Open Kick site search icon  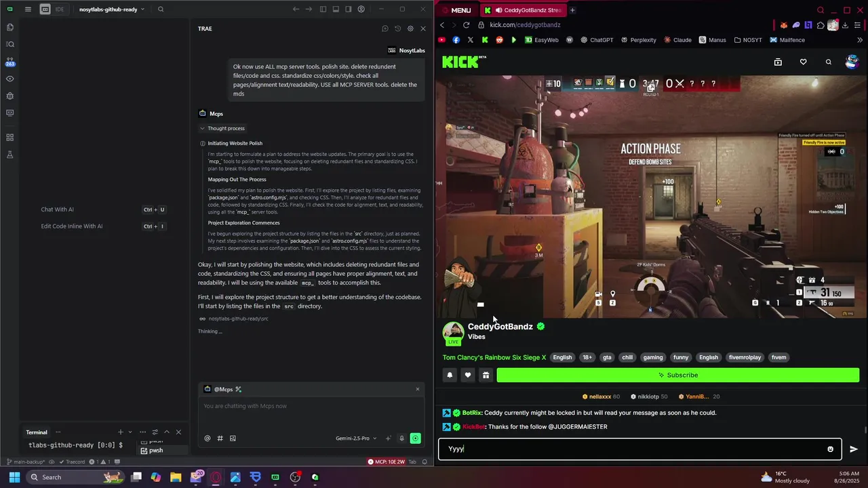click(828, 62)
